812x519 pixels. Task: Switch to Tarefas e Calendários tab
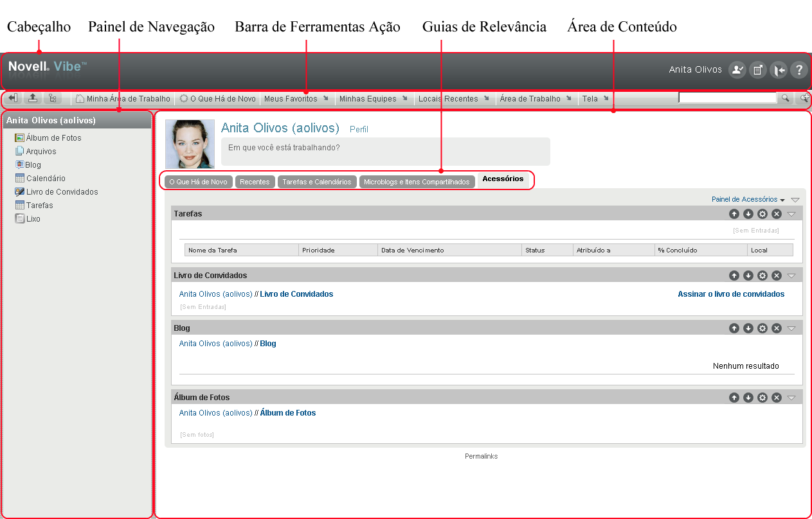pyautogui.click(x=317, y=182)
